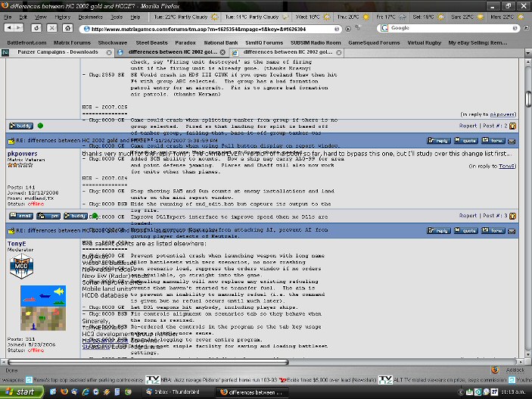Open the Shockwave bookmark

coord(113,43)
